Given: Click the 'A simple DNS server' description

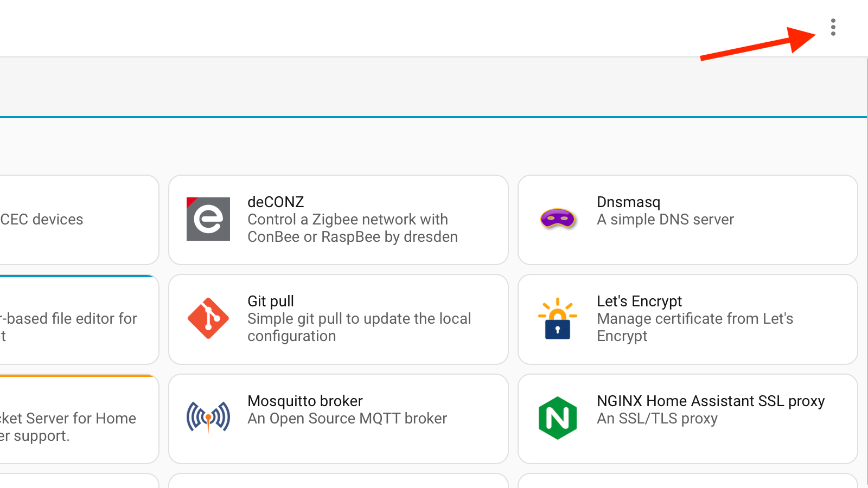Looking at the screenshot, I should (665, 219).
